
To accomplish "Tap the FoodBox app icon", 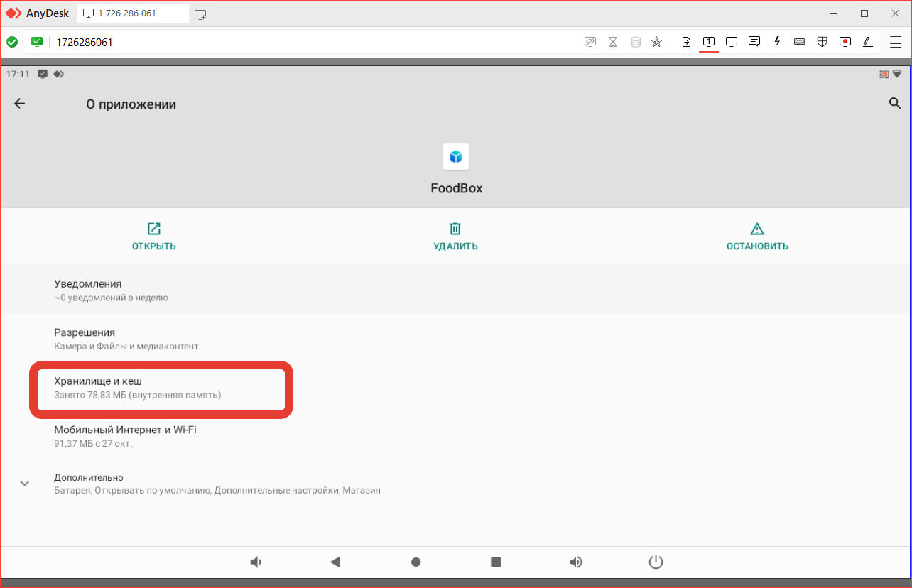I will click(456, 156).
